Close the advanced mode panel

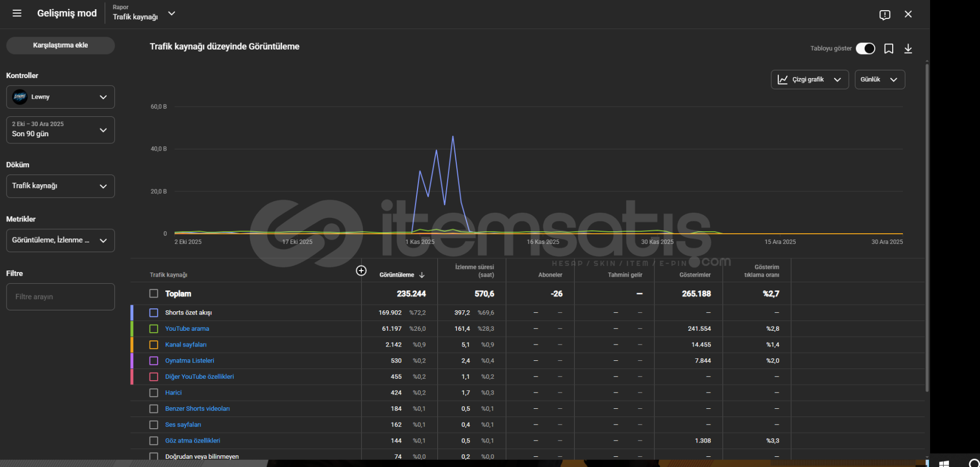click(x=908, y=14)
